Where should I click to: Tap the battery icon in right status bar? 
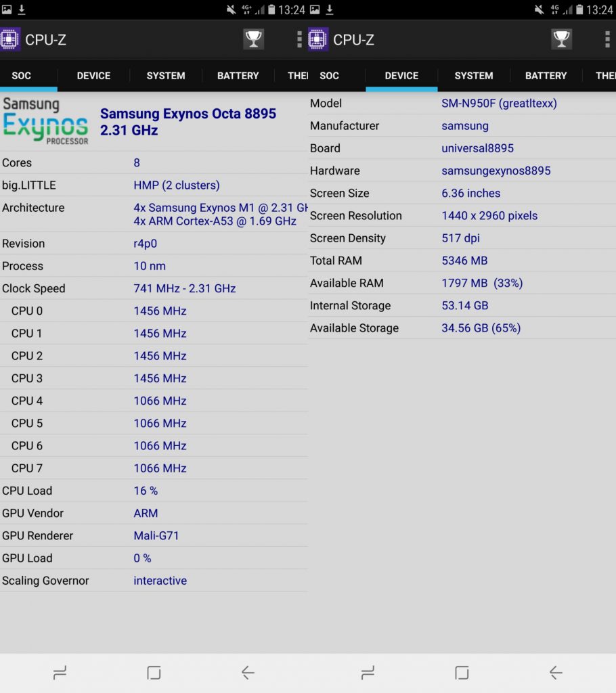579,9
